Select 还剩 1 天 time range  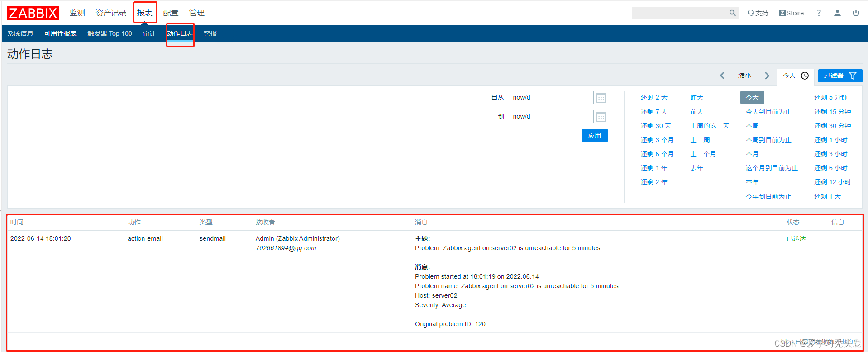coord(827,196)
